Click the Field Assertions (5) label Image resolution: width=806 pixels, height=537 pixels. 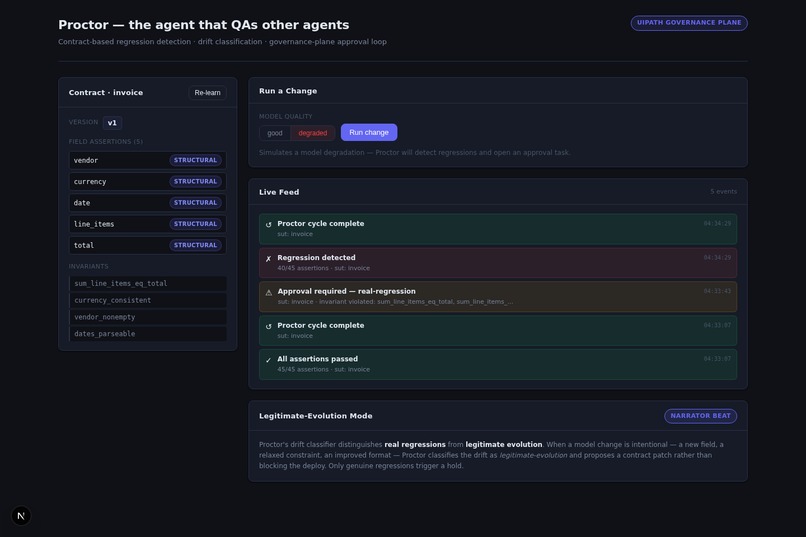point(106,142)
